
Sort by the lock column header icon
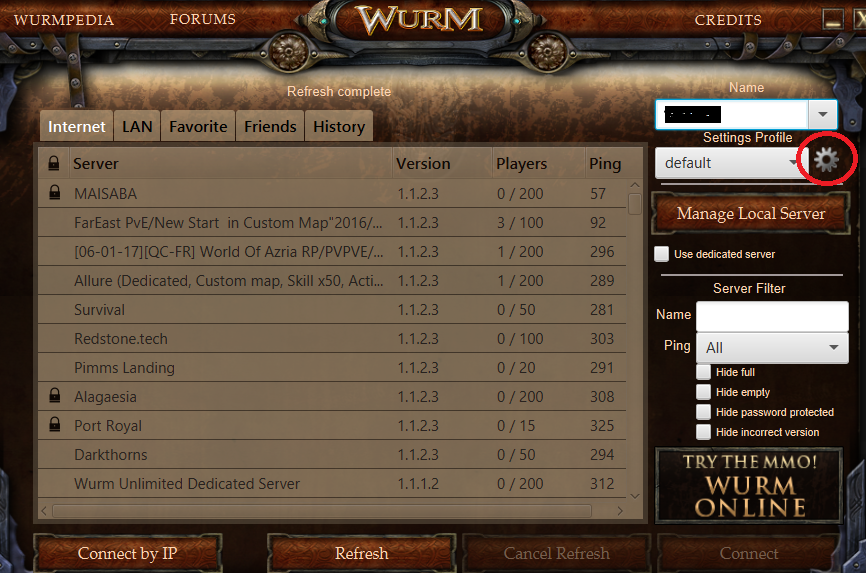(x=54, y=163)
